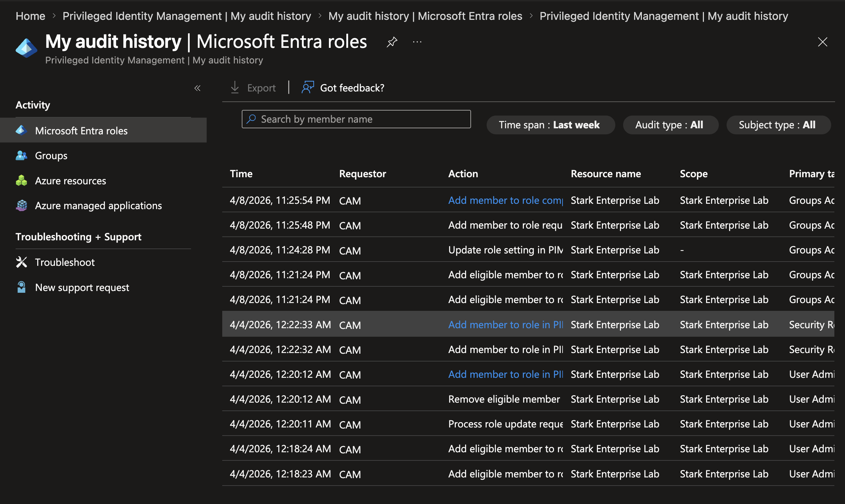
Task: Collapse the left navigation pane
Action: [x=197, y=88]
